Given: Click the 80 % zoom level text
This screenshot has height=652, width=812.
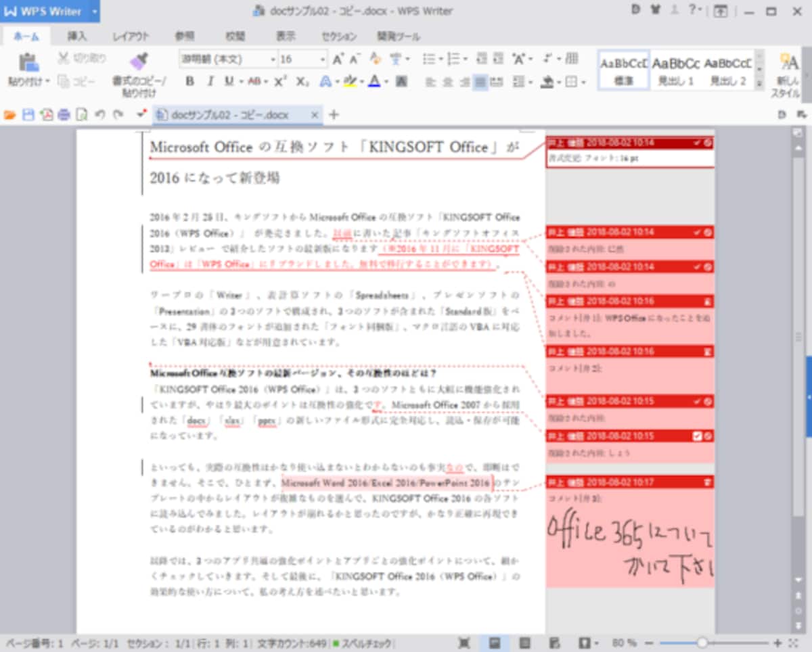Looking at the screenshot, I should pos(624,643).
